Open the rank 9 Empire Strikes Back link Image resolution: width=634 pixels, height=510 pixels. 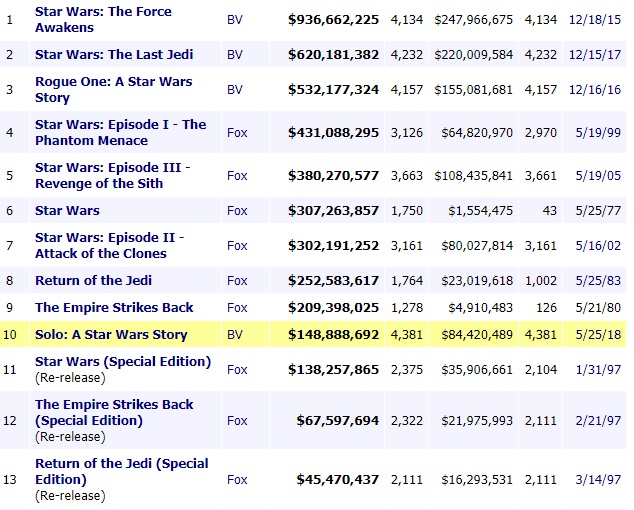tap(114, 307)
